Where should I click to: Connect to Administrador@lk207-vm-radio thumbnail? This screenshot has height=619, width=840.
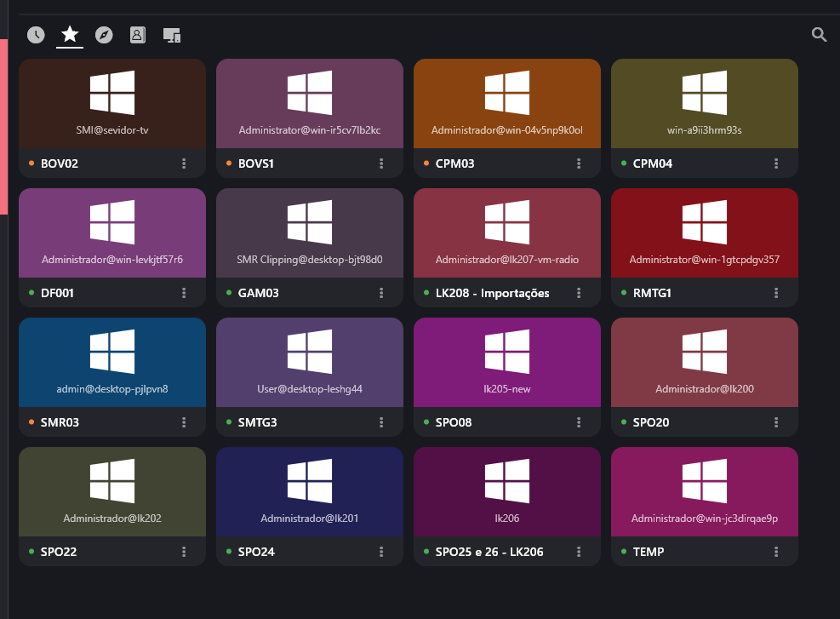click(506, 232)
